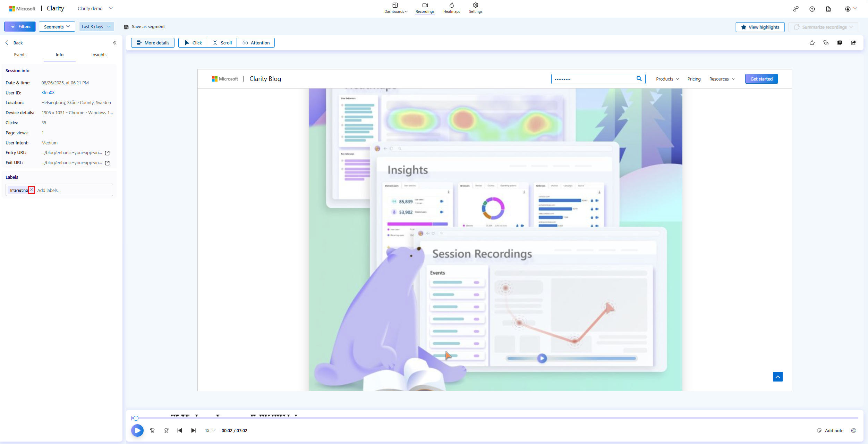Viewport: 868px width, 444px height.
Task: Toggle the Click heatmap view
Action: point(193,43)
